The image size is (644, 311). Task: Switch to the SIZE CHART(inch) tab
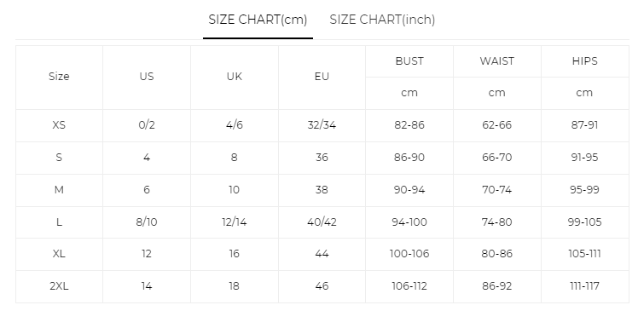coord(382,20)
